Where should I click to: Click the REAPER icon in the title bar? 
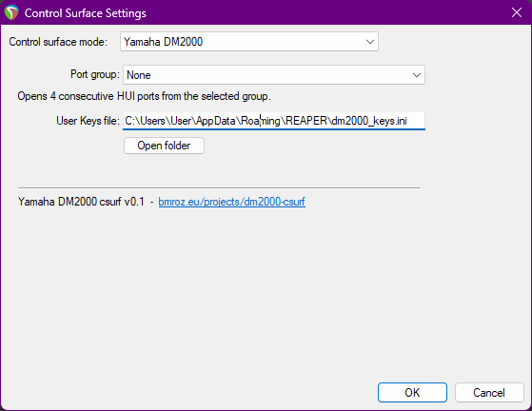coord(11,13)
